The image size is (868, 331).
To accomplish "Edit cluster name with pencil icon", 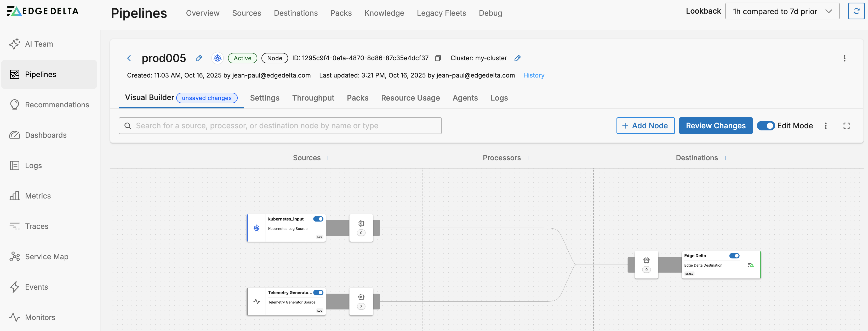I will pyautogui.click(x=518, y=58).
